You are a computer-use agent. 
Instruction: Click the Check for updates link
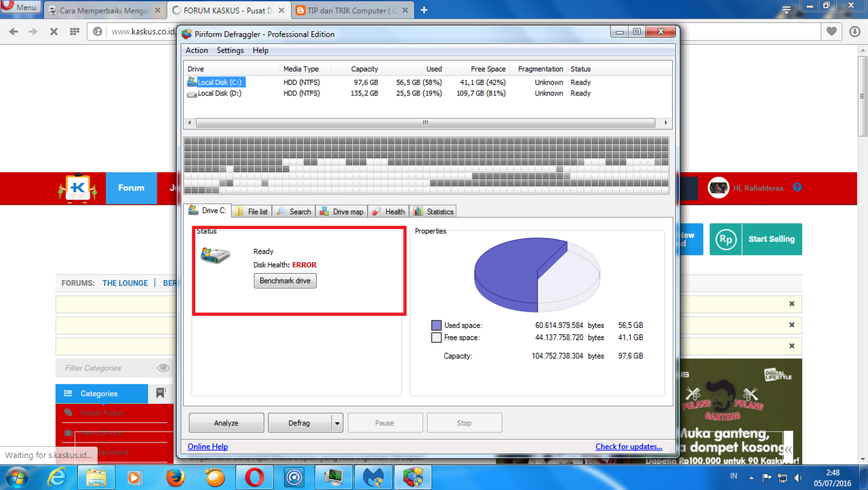point(629,447)
